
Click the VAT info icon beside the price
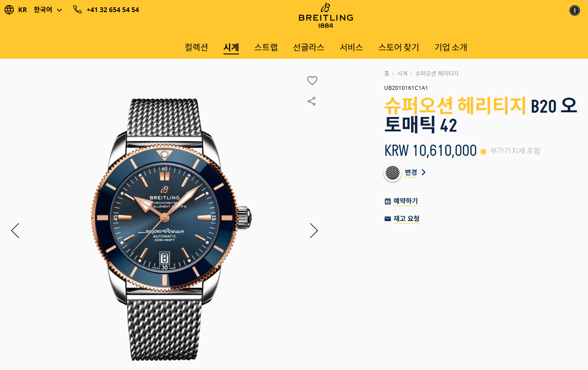coord(483,152)
